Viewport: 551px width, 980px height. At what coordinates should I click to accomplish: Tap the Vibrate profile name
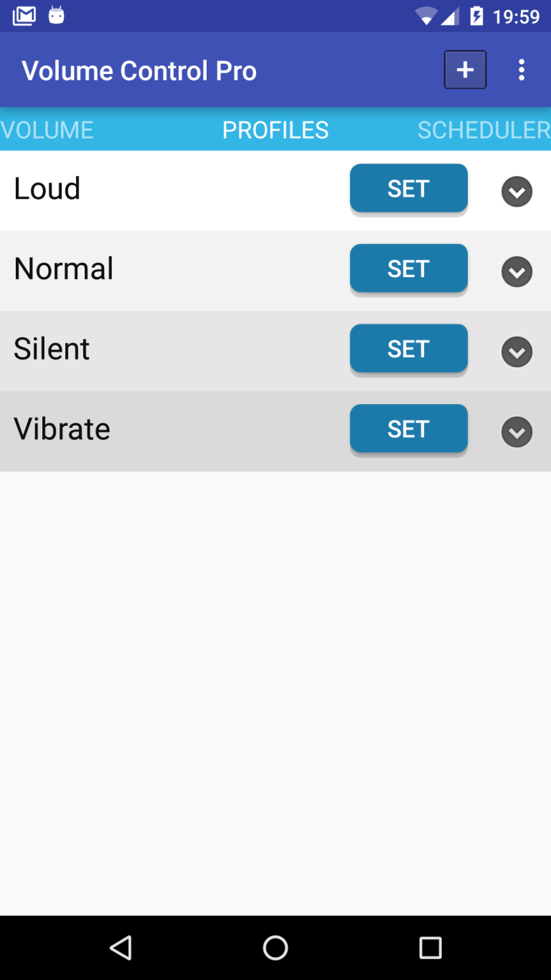tap(62, 429)
